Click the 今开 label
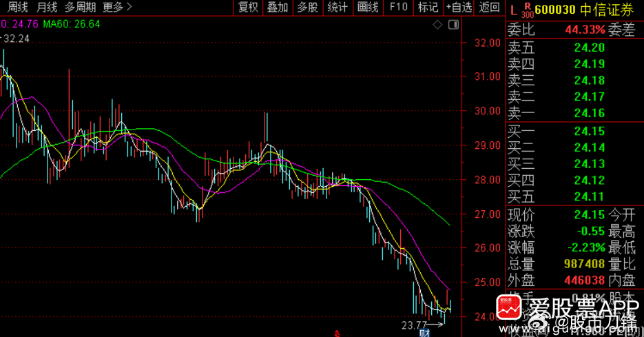 click(622, 214)
